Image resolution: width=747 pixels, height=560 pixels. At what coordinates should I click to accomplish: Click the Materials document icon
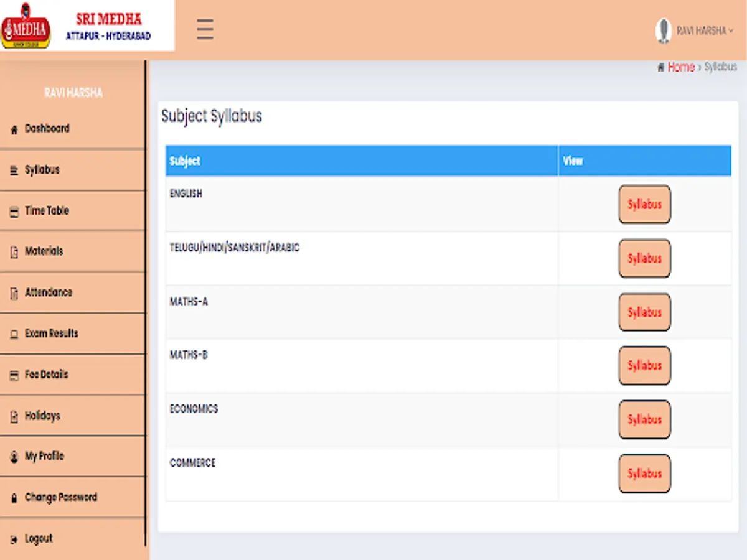[x=14, y=252]
